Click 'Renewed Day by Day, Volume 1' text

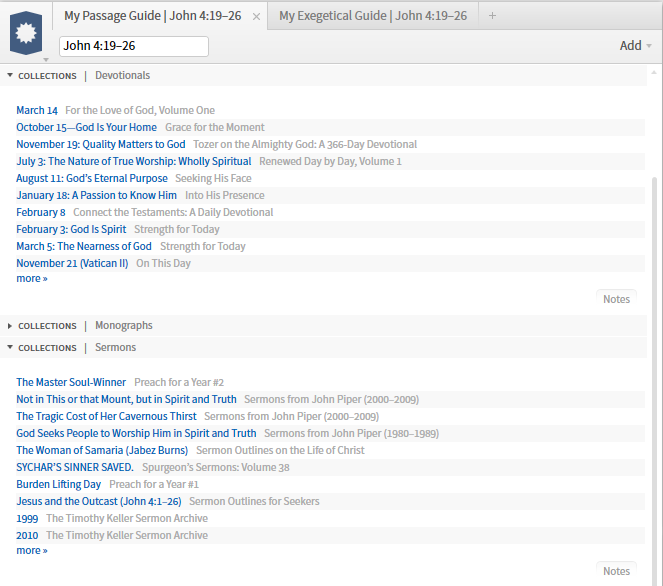[x=330, y=161]
